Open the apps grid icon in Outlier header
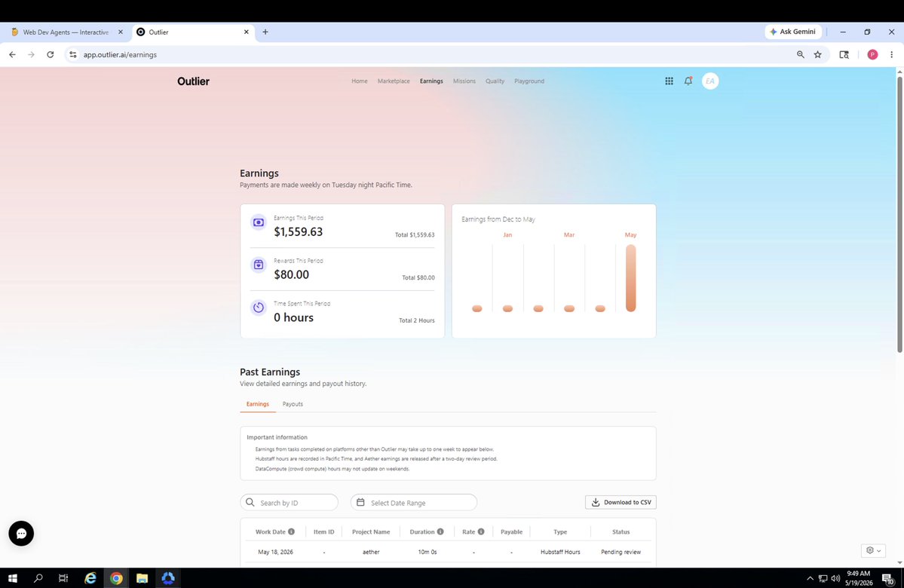Screen dimensions: 904x588 (669, 81)
